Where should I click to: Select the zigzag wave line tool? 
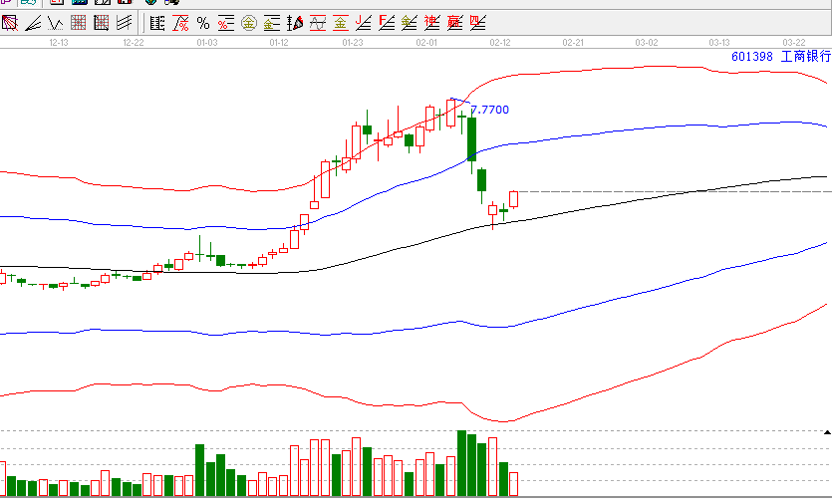[55, 23]
